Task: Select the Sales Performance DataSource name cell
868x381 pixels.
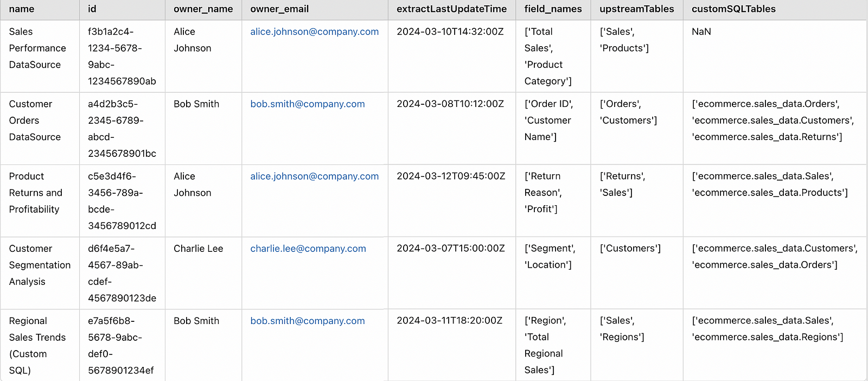Action: 37,48
